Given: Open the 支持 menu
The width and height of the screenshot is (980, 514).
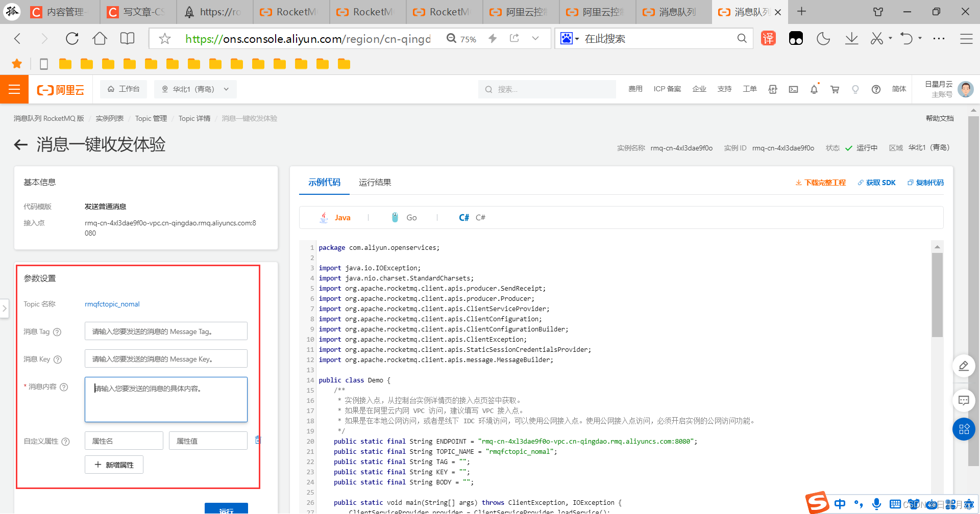Looking at the screenshot, I should click(x=724, y=89).
